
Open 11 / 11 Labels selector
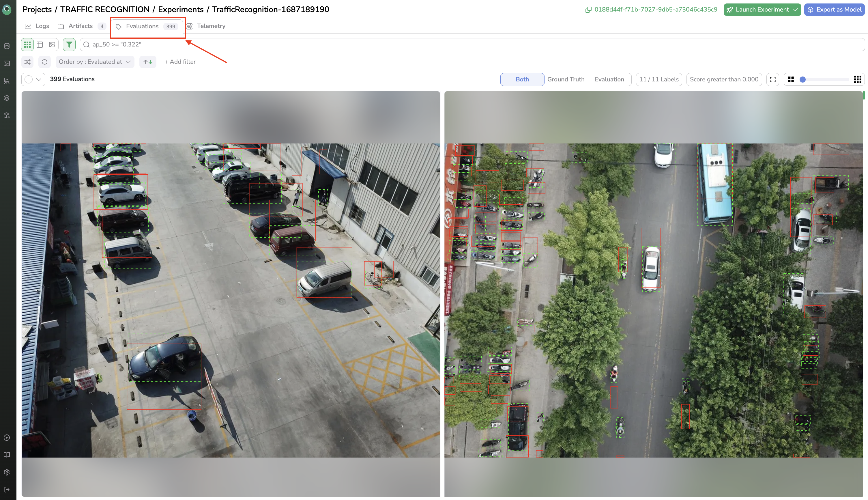click(659, 79)
